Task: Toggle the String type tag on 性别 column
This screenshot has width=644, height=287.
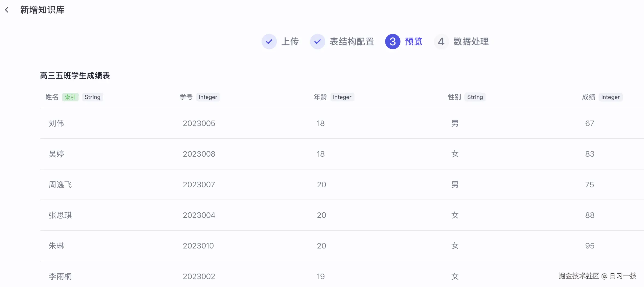Action: [475, 97]
